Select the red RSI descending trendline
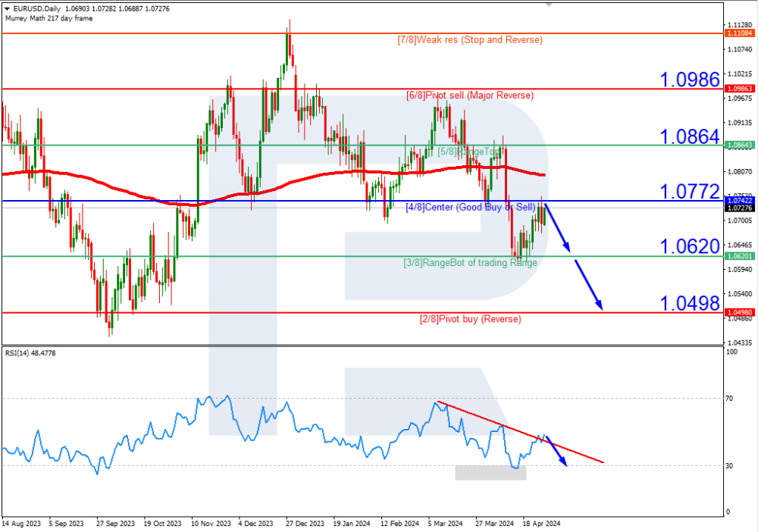758x532 pixels. pos(523,431)
